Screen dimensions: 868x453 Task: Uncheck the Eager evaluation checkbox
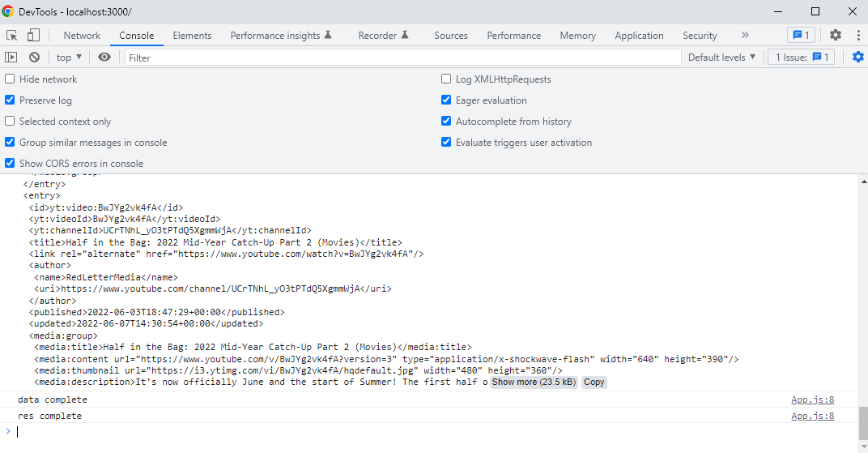point(446,100)
